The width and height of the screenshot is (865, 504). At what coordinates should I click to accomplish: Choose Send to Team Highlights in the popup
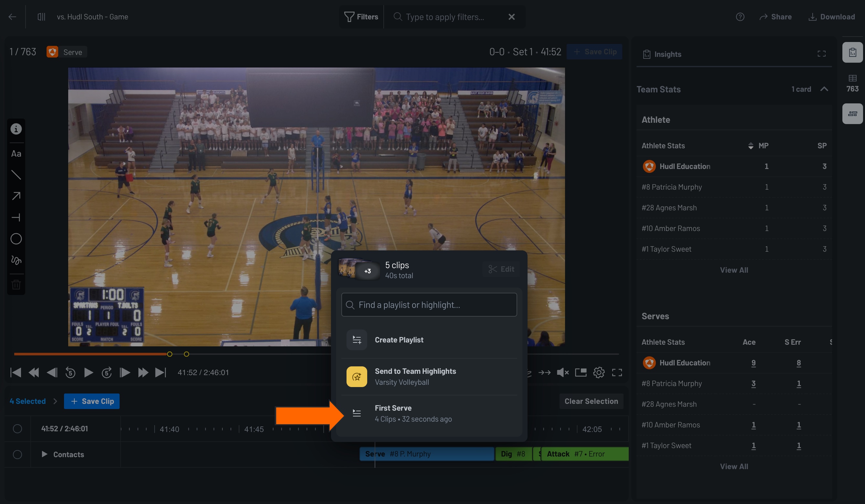point(415,376)
